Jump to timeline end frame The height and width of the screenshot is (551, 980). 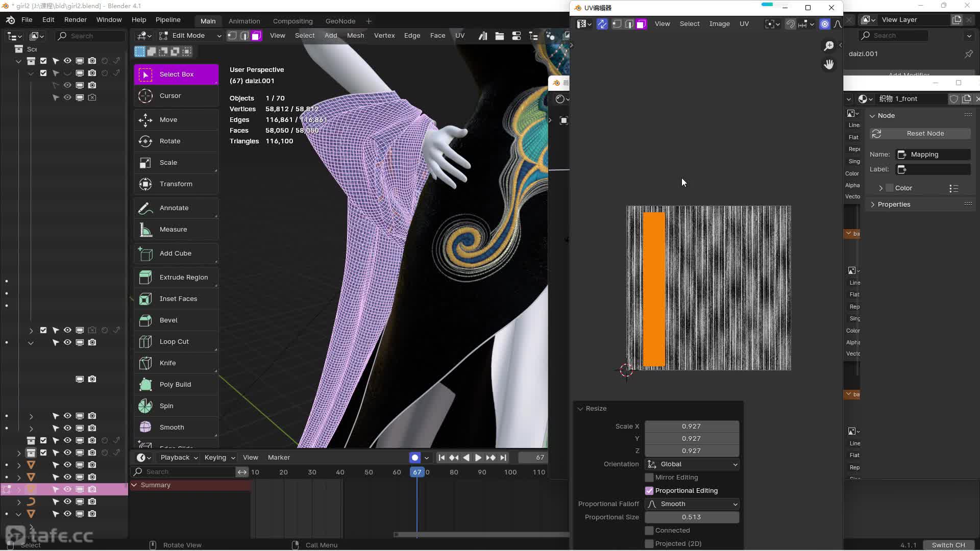pyautogui.click(x=503, y=458)
